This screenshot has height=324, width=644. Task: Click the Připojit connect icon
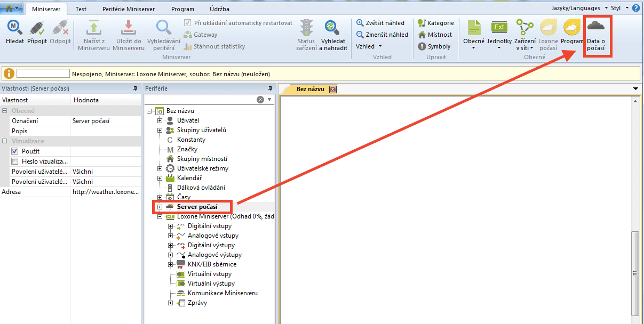pos(37,28)
